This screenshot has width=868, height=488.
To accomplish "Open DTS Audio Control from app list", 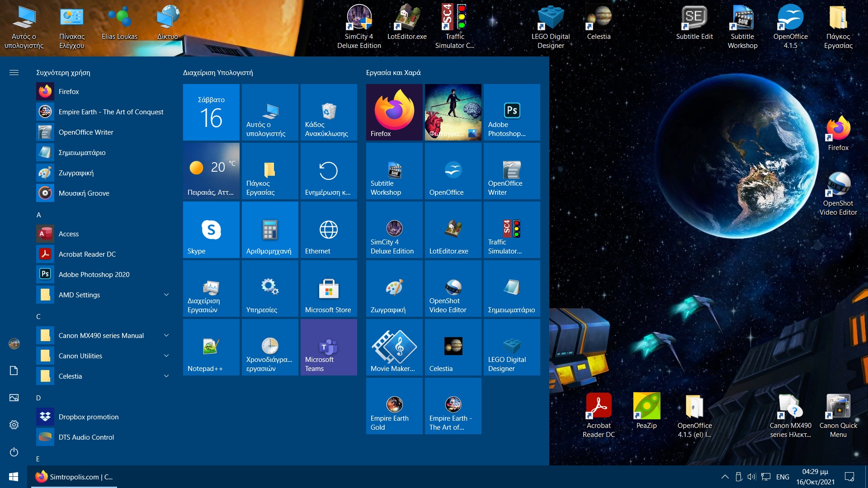I will [104, 437].
